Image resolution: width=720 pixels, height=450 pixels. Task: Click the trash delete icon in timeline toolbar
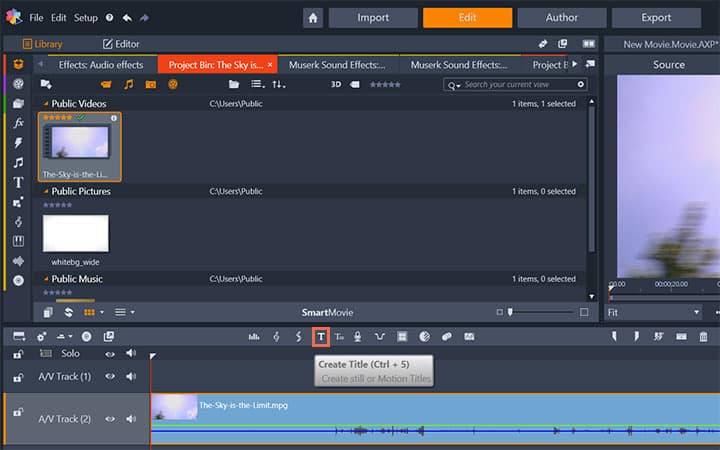click(x=703, y=337)
